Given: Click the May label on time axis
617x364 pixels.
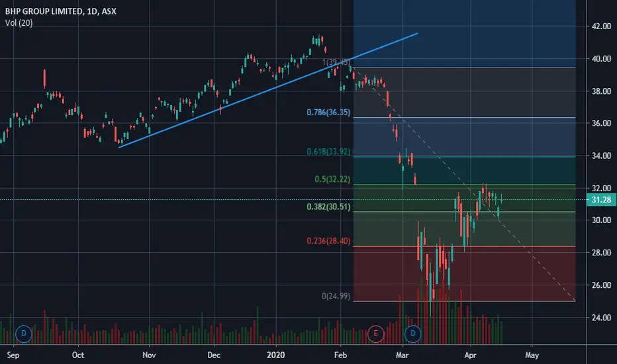Looking at the screenshot, I should pyautogui.click(x=532, y=355).
